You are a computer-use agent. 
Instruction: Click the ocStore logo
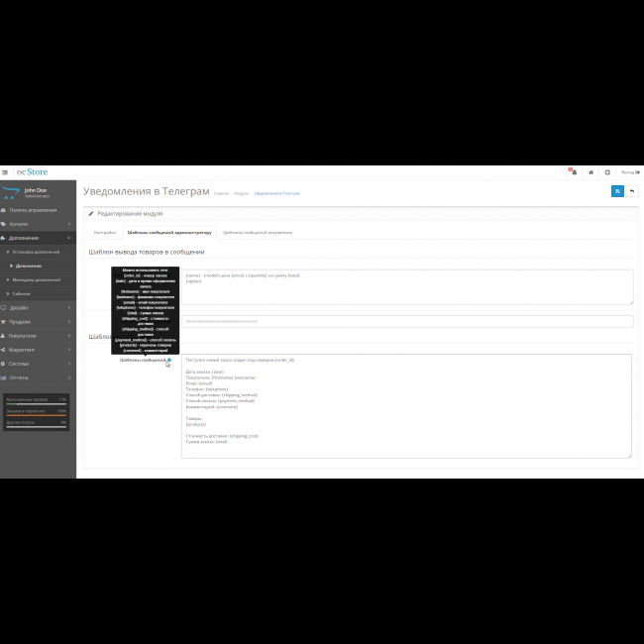click(x=32, y=172)
